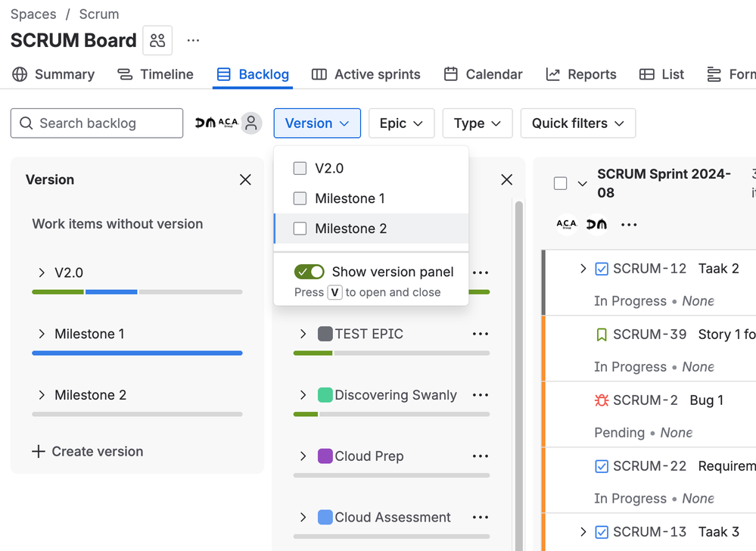Click the V2.0 version progress bar
This screenshot has width=756, height=551.
(x=137, y=291)
